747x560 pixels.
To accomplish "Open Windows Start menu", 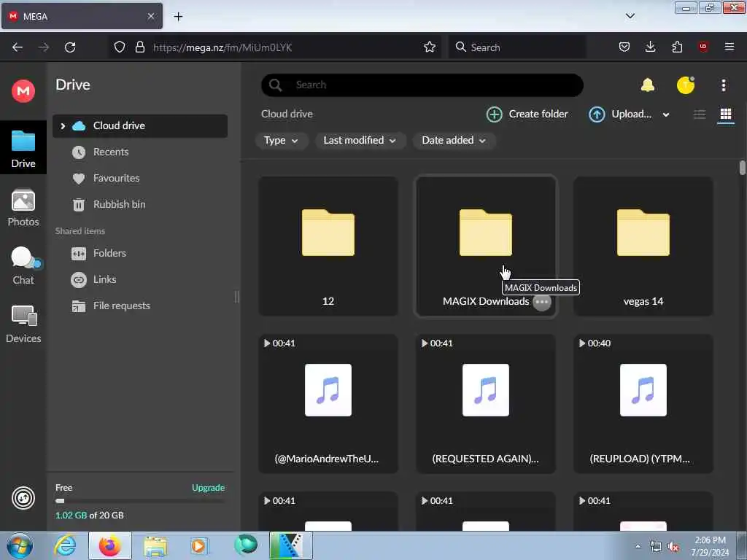I will tap(20, 546).
